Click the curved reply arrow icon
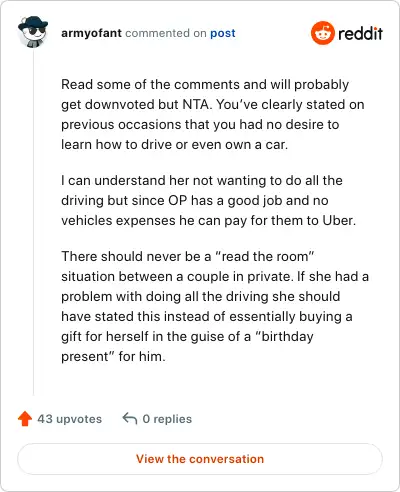The width and height of the screenshot is (400, 492). (130, 418)
